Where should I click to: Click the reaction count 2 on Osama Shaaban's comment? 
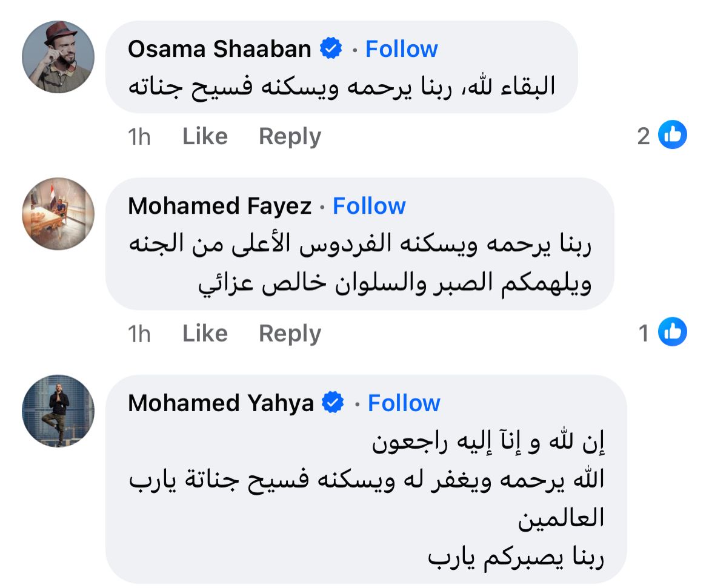coord(643,136)
